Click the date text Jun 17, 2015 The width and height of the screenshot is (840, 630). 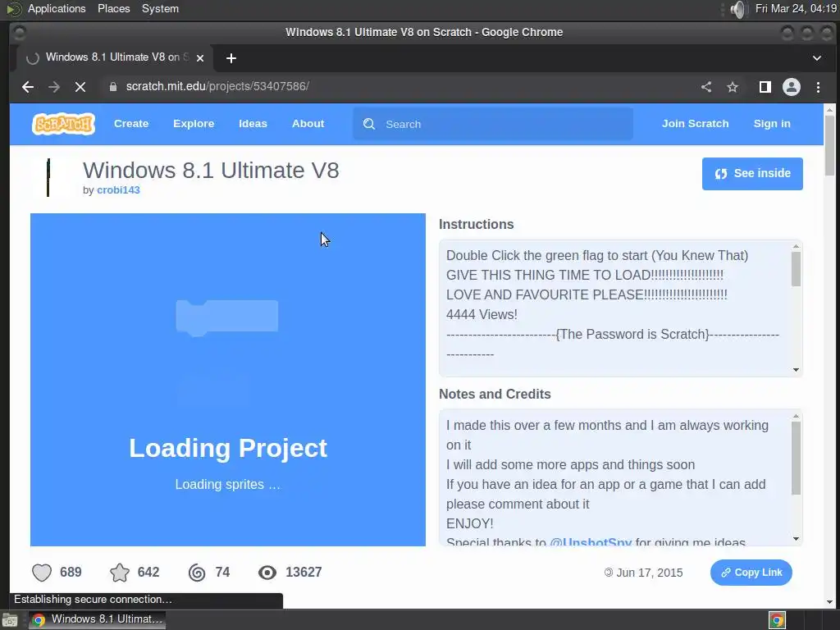tap(650, 573)
